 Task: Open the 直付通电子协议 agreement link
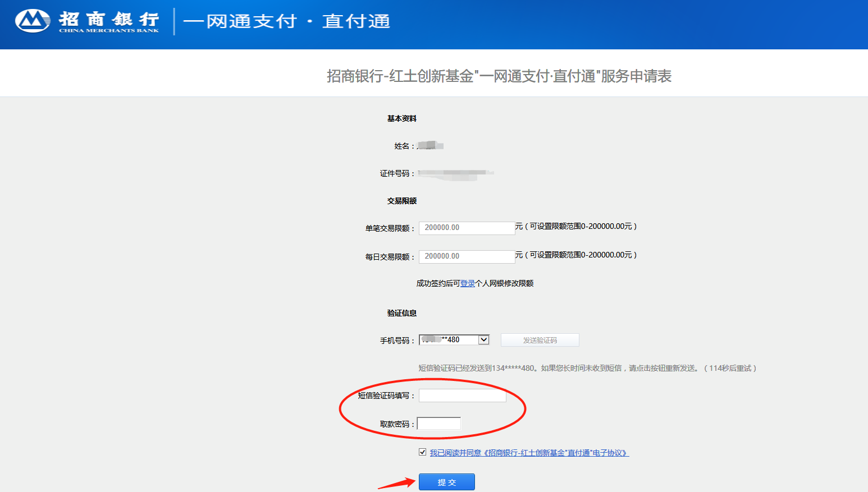tap(529, 453)
